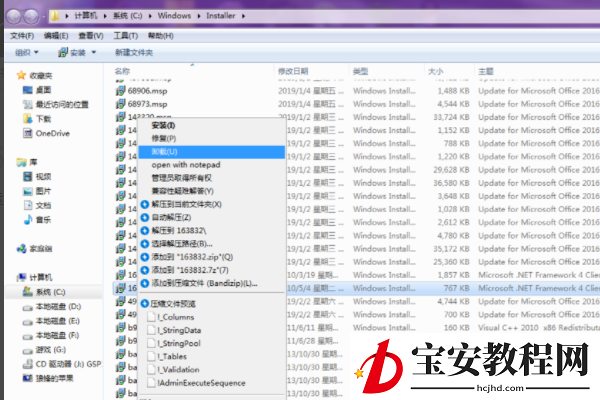600x400 pixels.
Task: Choose 添加到 "163832.7z"(7) option
Action: tap(212, 270)
